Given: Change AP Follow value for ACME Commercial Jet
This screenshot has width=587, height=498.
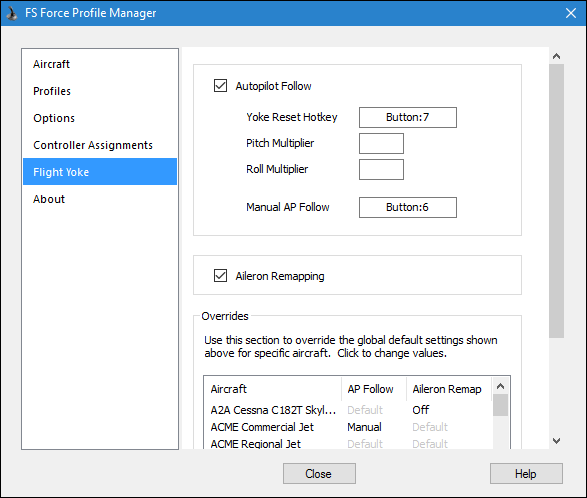Looking at the screenshot, I should pos(364,427).
